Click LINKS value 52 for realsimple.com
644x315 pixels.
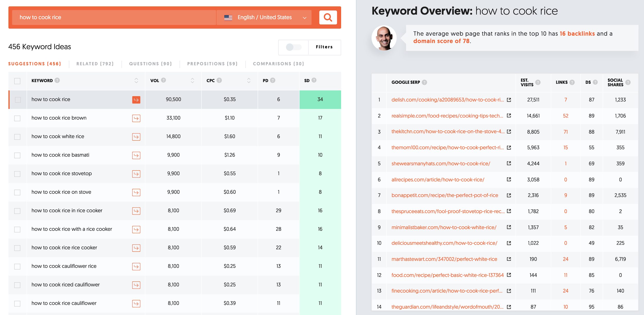click(x=565, y=116)
